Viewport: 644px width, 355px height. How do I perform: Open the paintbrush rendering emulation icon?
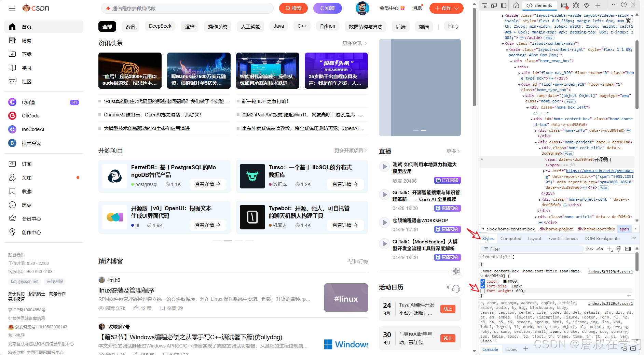point(619,249)
